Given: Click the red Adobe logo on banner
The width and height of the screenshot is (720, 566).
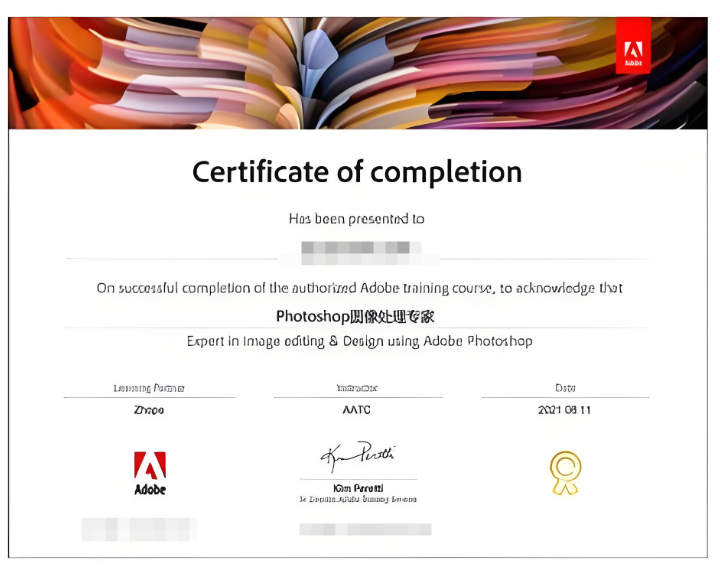Looking at the screenshot, I should tap(633, 45).
